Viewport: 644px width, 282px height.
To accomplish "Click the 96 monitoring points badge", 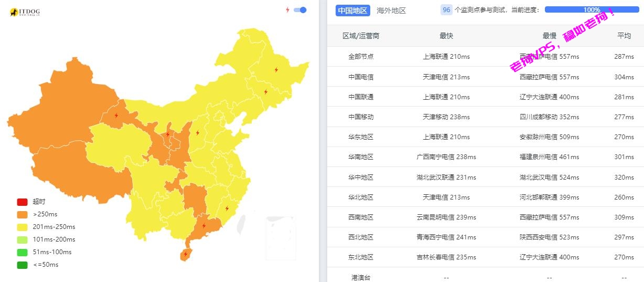I will click(x=446, y=10).
